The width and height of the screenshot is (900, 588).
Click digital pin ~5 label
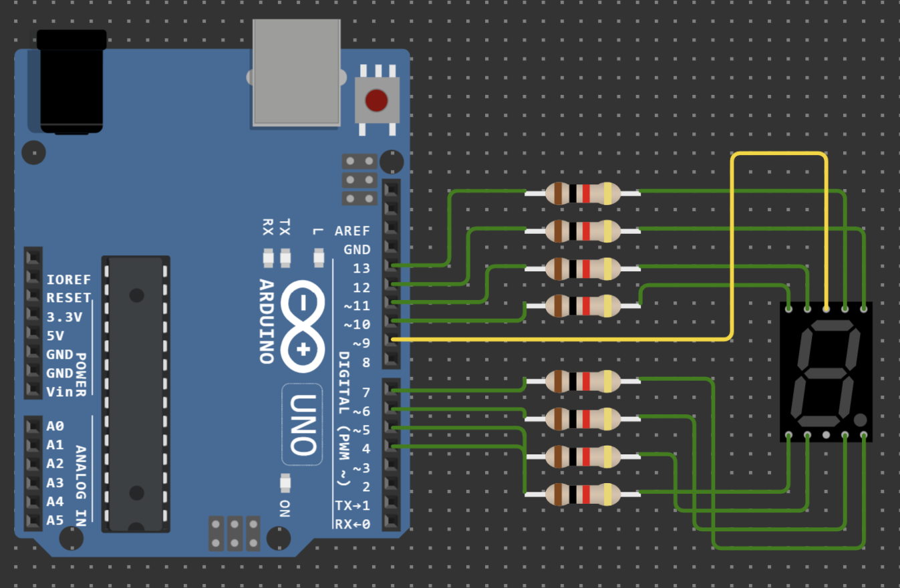click(x=361, y=430)
